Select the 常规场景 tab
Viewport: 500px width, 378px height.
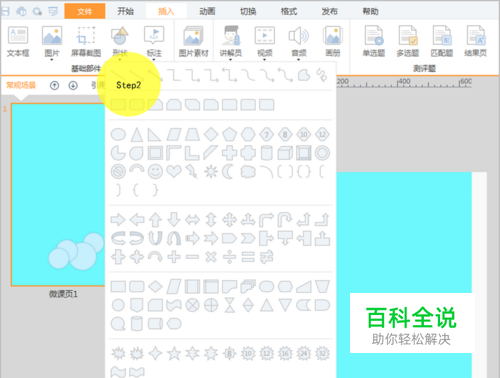21,85
